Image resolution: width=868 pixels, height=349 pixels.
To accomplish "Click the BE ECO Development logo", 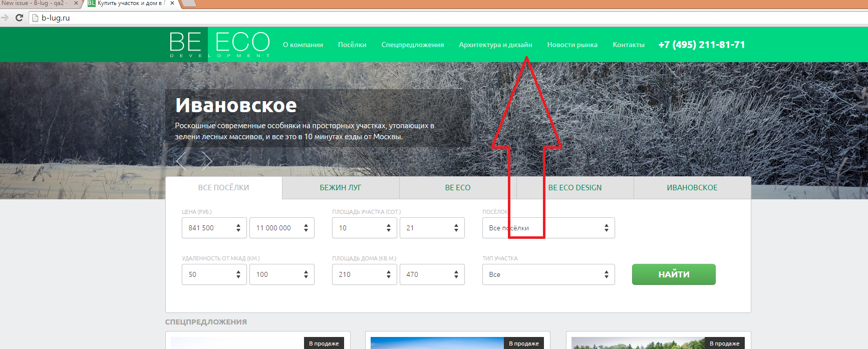I will (x=219, y=44).
